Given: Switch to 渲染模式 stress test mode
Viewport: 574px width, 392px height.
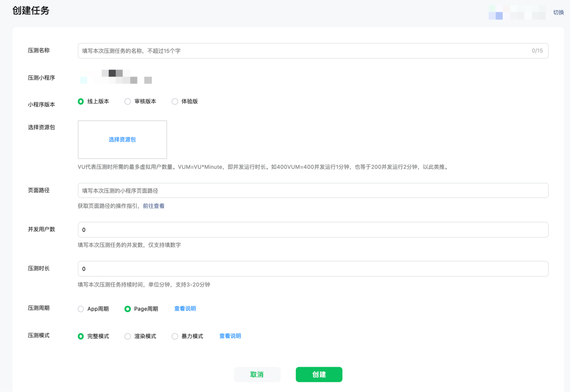Looking at the screenshot, I should pyautogui.click(x=127, y=336).
